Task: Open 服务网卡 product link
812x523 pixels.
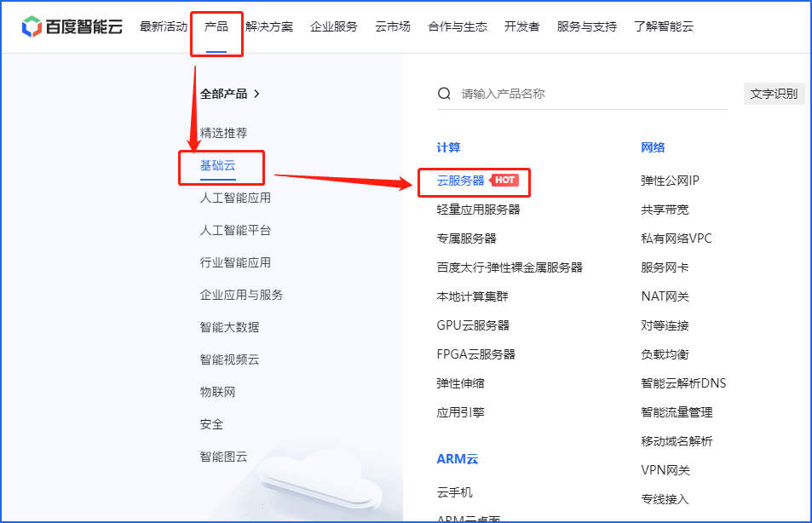Action: click(665, 267)
